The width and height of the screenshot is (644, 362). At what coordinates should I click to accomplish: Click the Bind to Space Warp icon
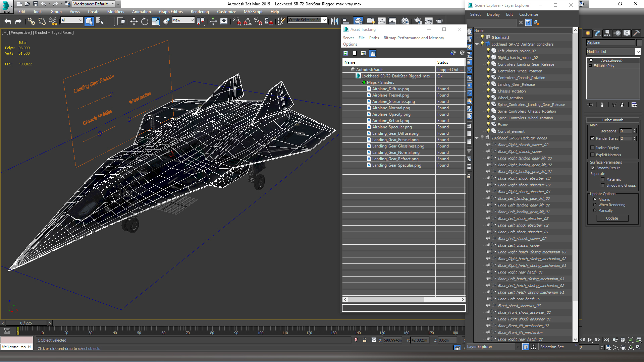coord(53,21)
